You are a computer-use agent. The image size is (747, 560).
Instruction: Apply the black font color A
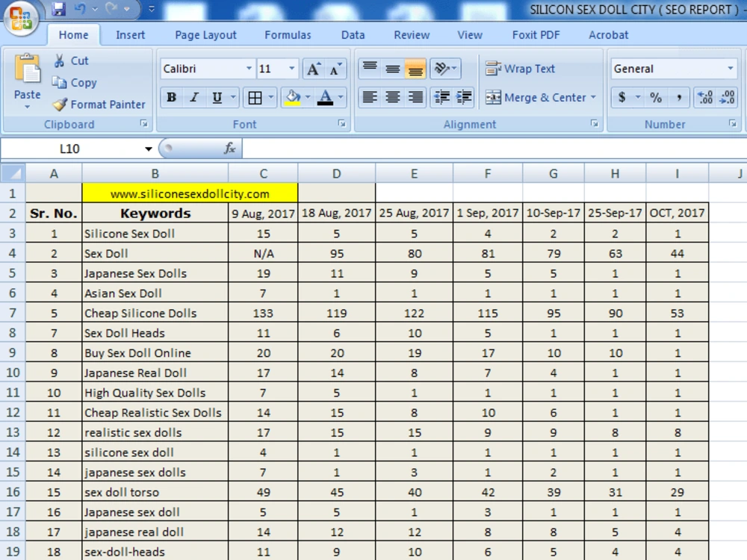pyautogui.click(x=326, y=98)
